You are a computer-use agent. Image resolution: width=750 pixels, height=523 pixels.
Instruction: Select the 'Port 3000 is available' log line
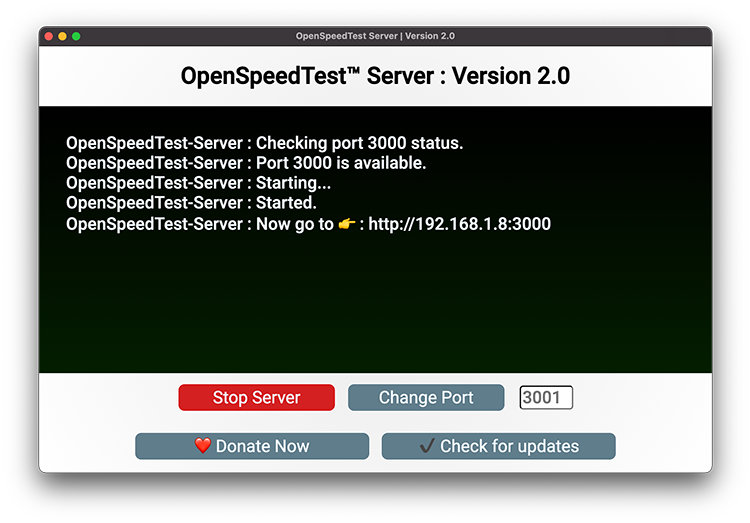(246, 163)
